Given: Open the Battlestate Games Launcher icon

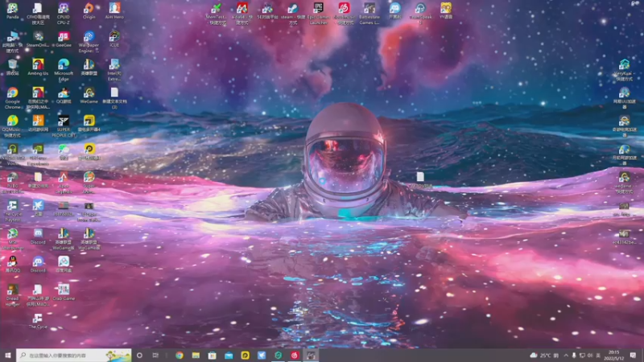Looking at the screenshot, I should [x=369, y=14].
